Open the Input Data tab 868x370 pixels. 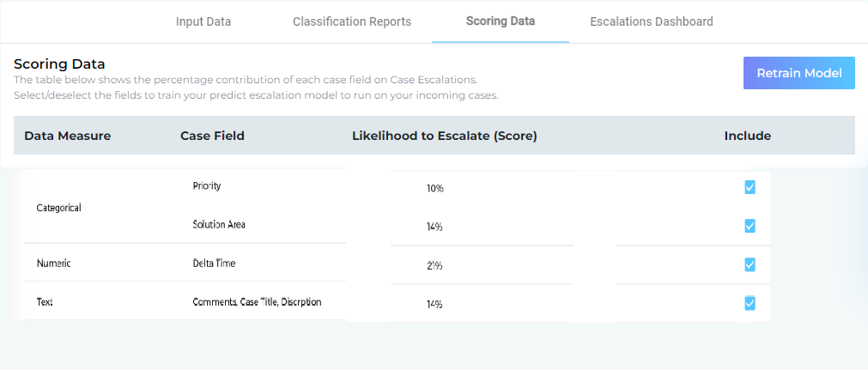[203, 21]
